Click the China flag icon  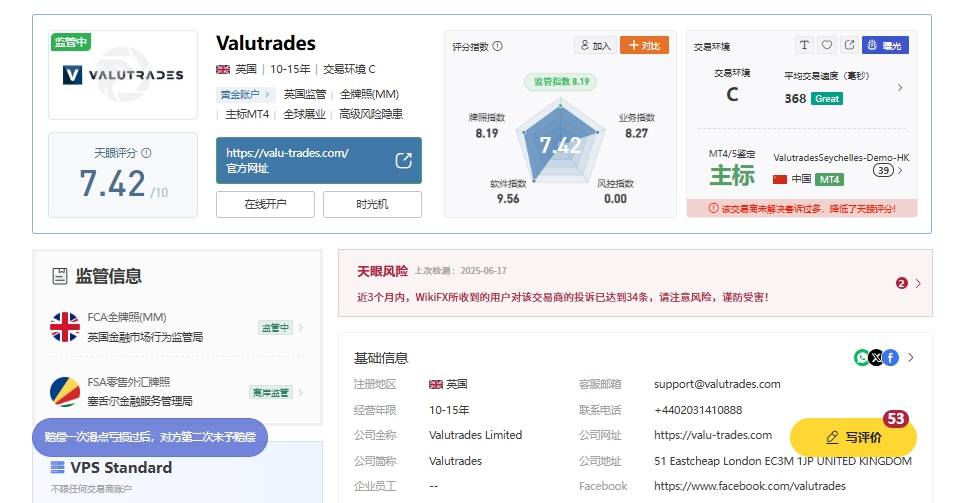click(x=780, y=179)
